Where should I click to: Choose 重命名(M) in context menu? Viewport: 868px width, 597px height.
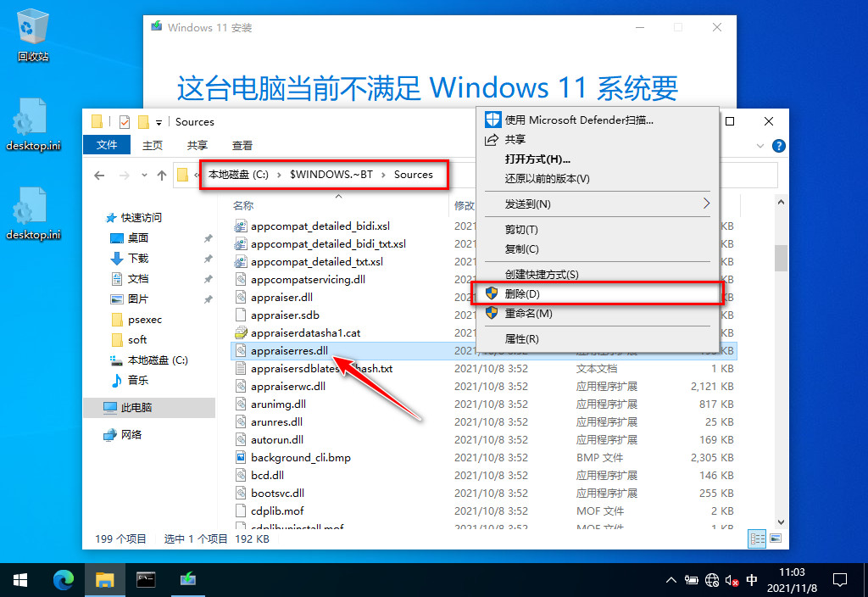598,314
